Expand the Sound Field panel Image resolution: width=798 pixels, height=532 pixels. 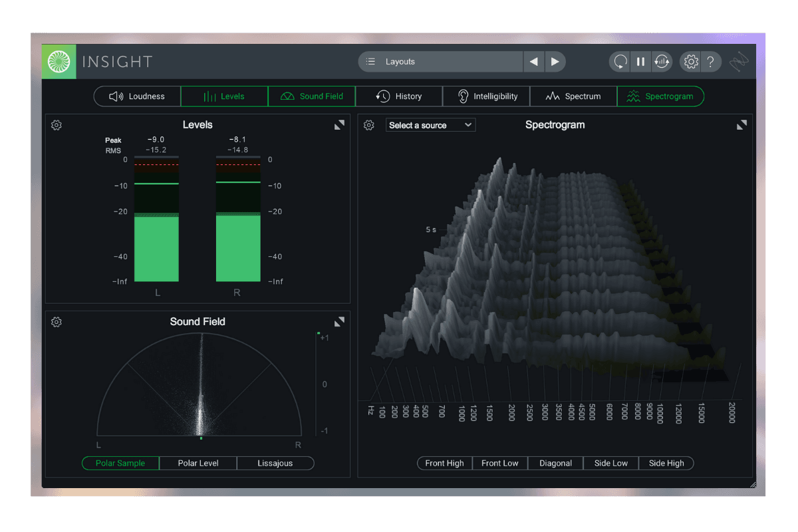[x=339, y=322]
